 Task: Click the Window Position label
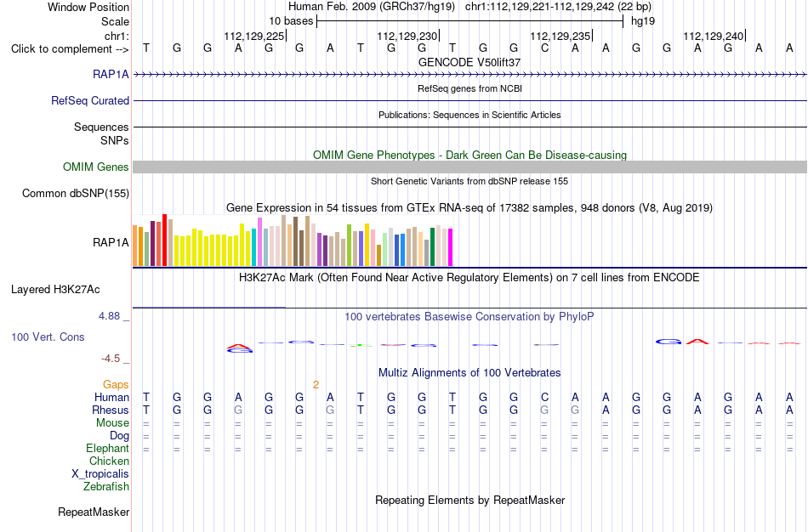(88, 7)
